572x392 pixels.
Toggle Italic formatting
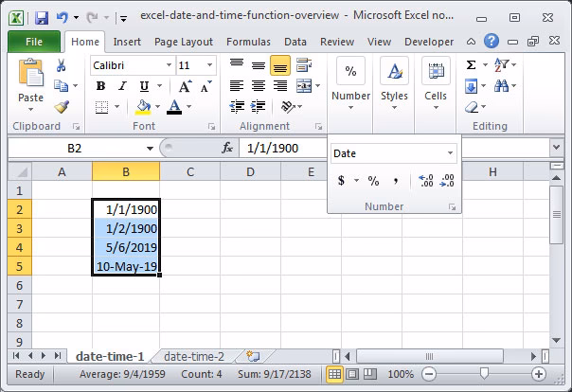point(122,86)
